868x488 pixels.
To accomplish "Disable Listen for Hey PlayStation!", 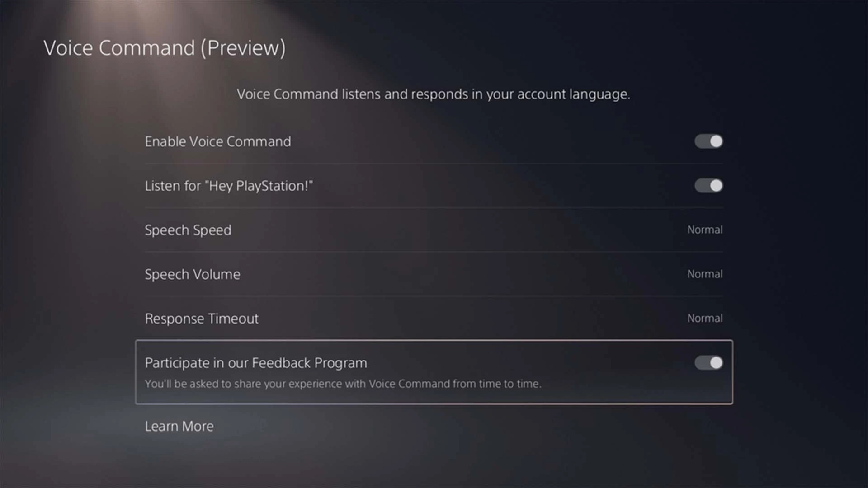I will click(708, 185).
